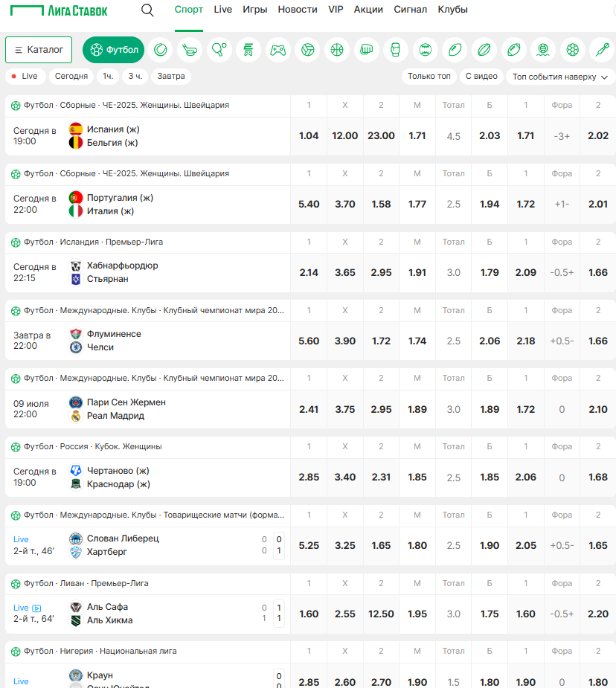Pick the 12.50 odds for Аль Хикма win

381,614
